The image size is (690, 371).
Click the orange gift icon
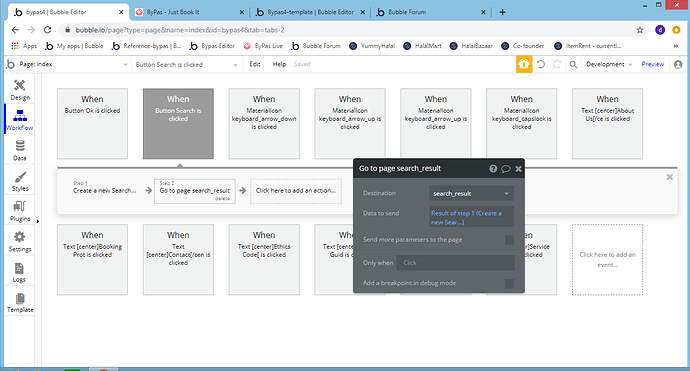pyautogui.click(x=524, y=64)
